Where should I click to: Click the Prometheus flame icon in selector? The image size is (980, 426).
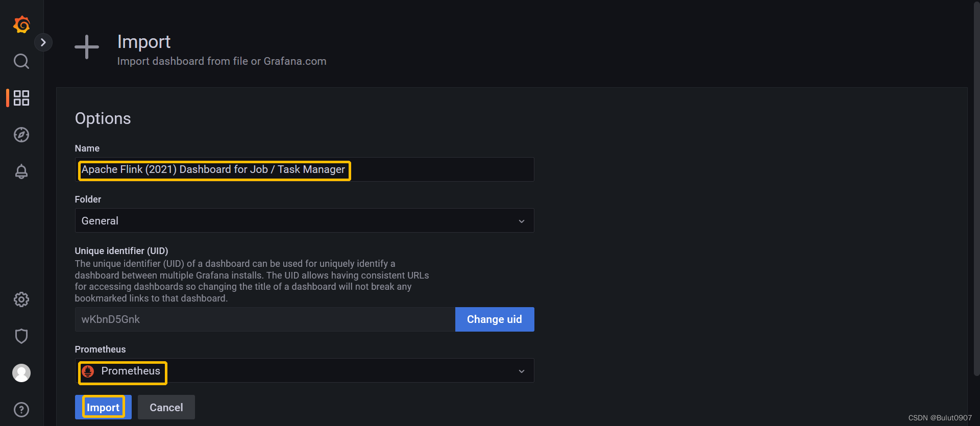click(x=88, y=371)
